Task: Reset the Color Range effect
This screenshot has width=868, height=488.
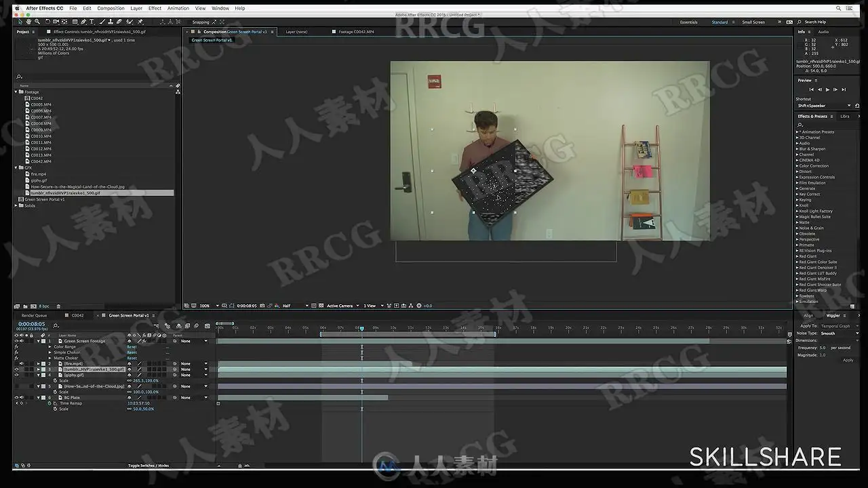Action: (x=132, y=347)
